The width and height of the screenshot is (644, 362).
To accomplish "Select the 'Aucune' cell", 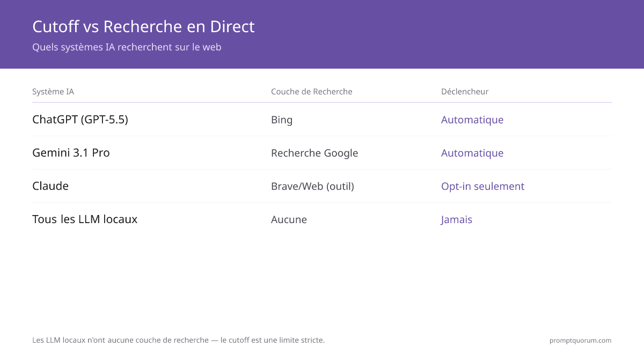I will (289, 219).
